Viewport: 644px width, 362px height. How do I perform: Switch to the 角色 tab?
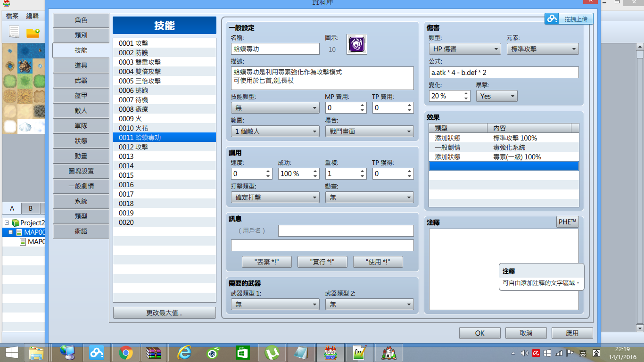(81, 20)
